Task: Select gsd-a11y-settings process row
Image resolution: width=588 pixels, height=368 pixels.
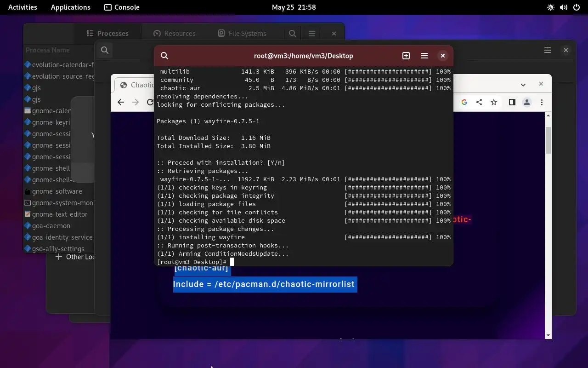Action: pyautogui.click(x=59, y=249)
